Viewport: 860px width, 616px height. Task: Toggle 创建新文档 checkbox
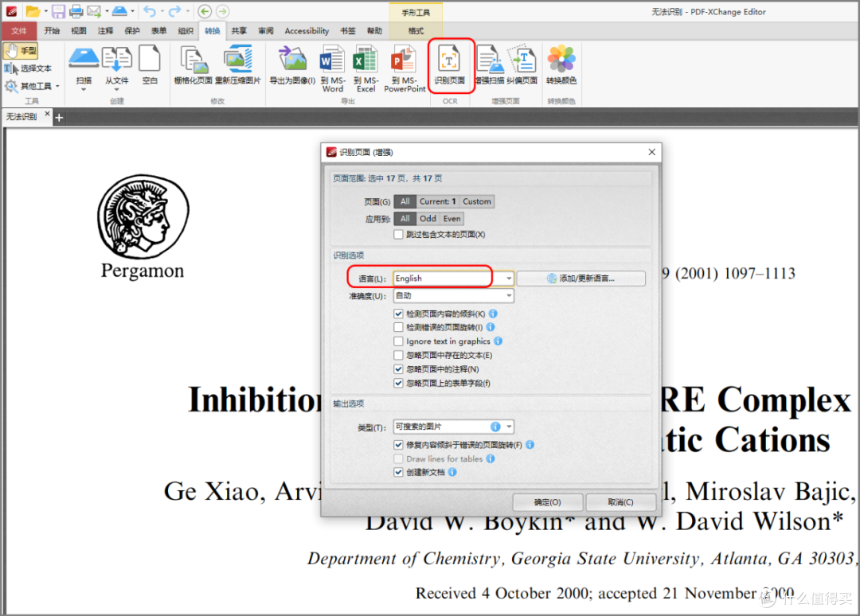(x=399, y=473)
